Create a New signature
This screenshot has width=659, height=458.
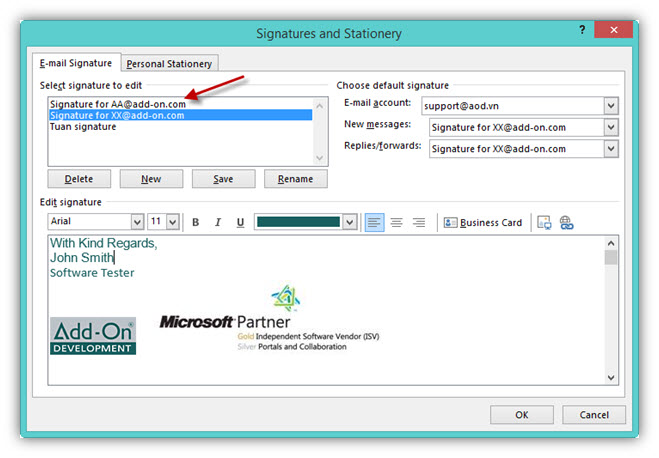pos(151,179)
